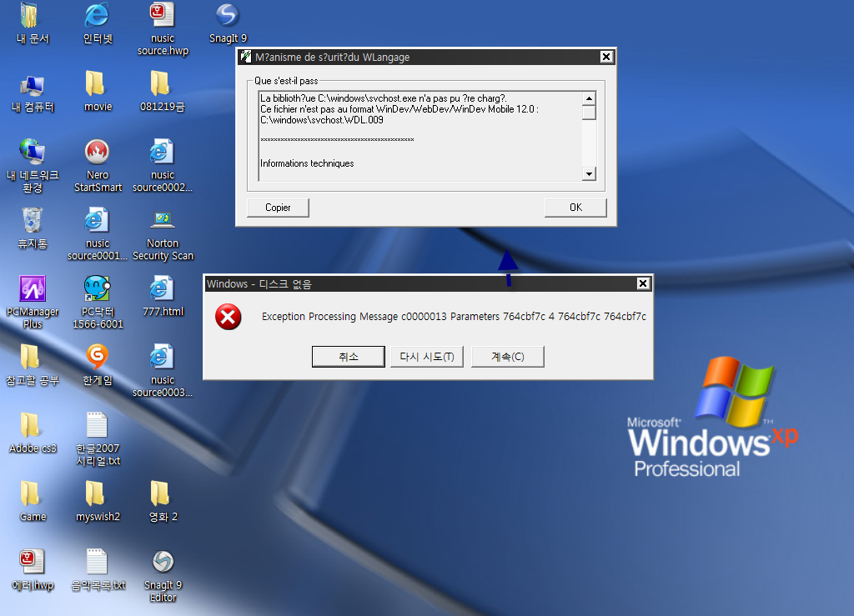
Task: Confirm the WLangage dialog with OK
Action: (x=575, y=208)
